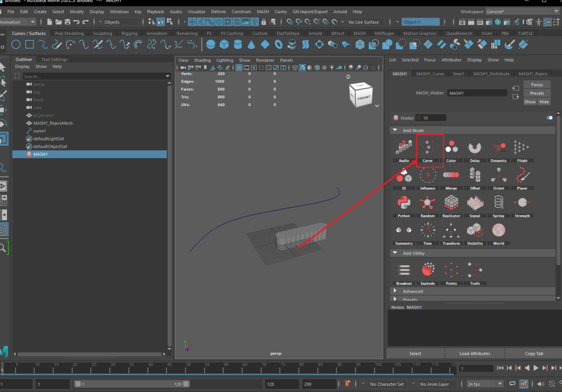Image resolution: width=562 pixels, height=392 pixels.
Task: Create a NURBS cube from shelf
Action: click(224, 44)
